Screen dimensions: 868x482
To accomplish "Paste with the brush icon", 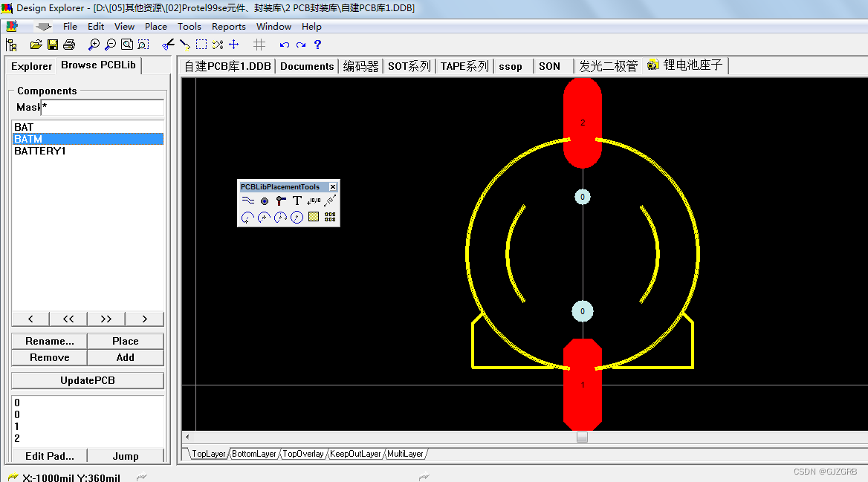I will click(185, 45).
